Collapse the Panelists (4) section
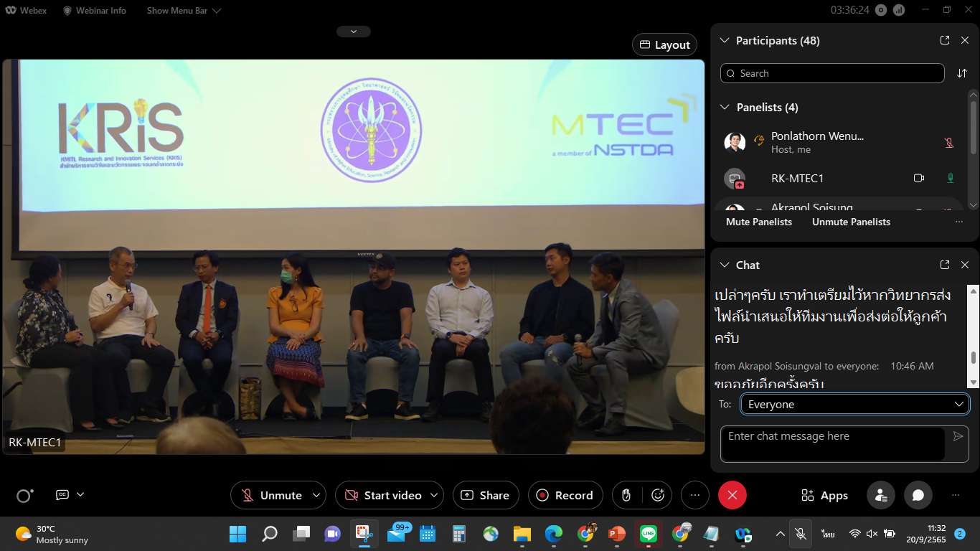This screenshot has height=551, width=980. 725,107
